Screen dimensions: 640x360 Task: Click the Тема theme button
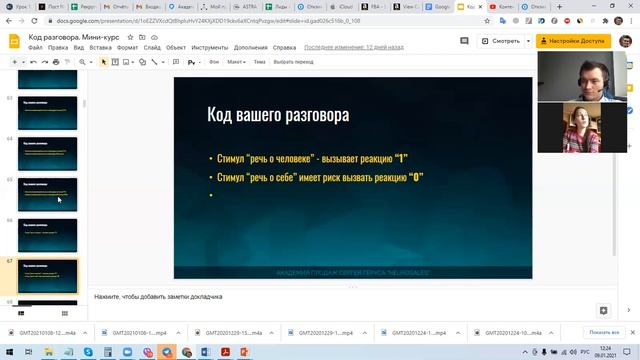259,62
